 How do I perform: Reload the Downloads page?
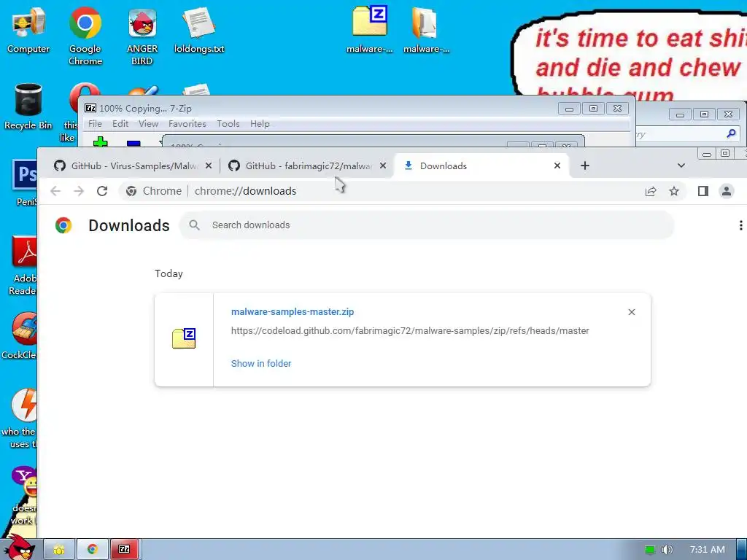click(x=102, y=191)
